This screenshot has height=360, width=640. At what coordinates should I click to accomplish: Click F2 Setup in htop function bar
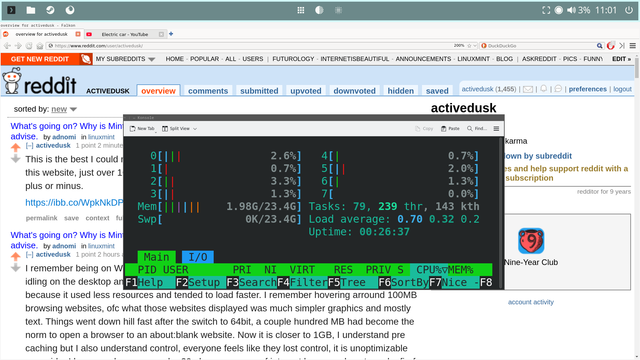click(x=200, y=282)
